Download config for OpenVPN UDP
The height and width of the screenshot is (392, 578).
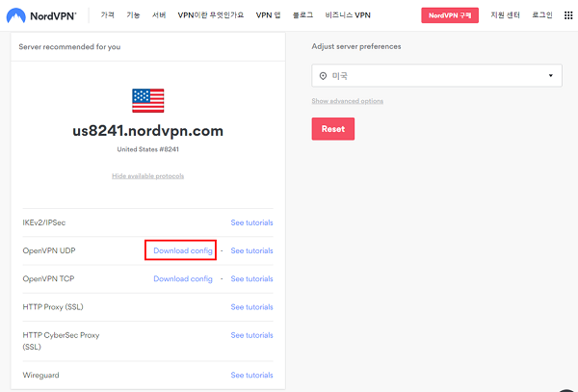point(183,250)
